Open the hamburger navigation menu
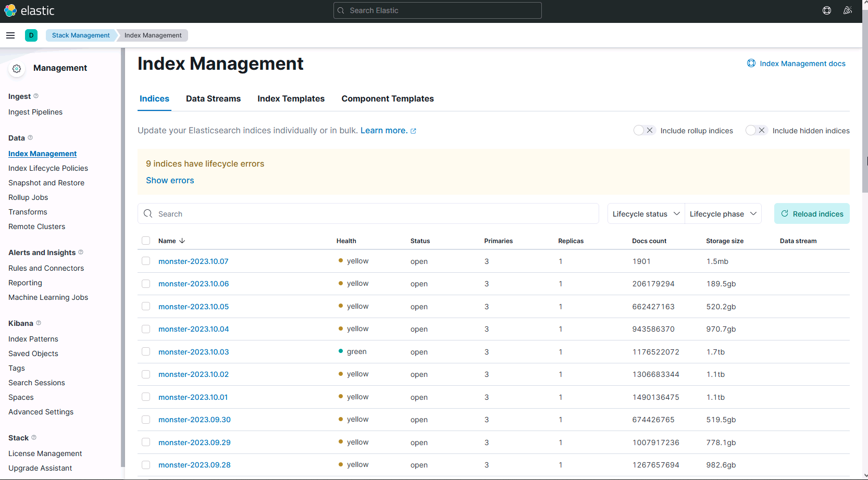This screenshot has width=868, height=480. [10, 35]
